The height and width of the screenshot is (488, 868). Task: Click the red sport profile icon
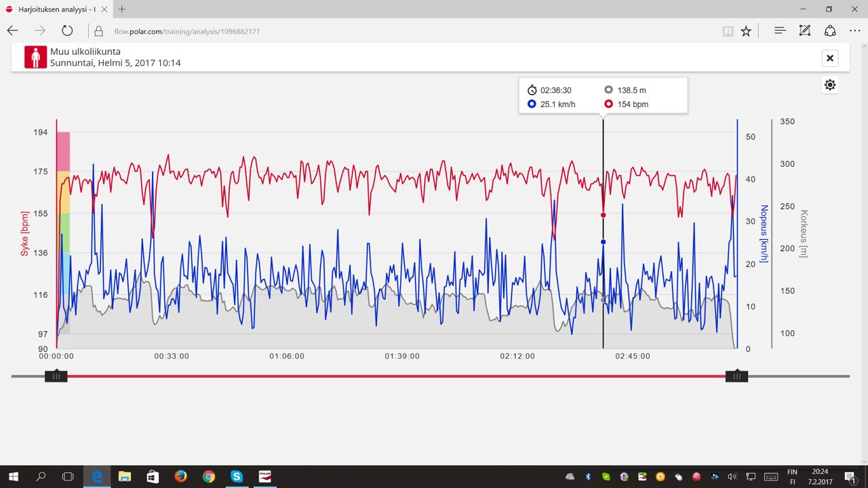35,57
